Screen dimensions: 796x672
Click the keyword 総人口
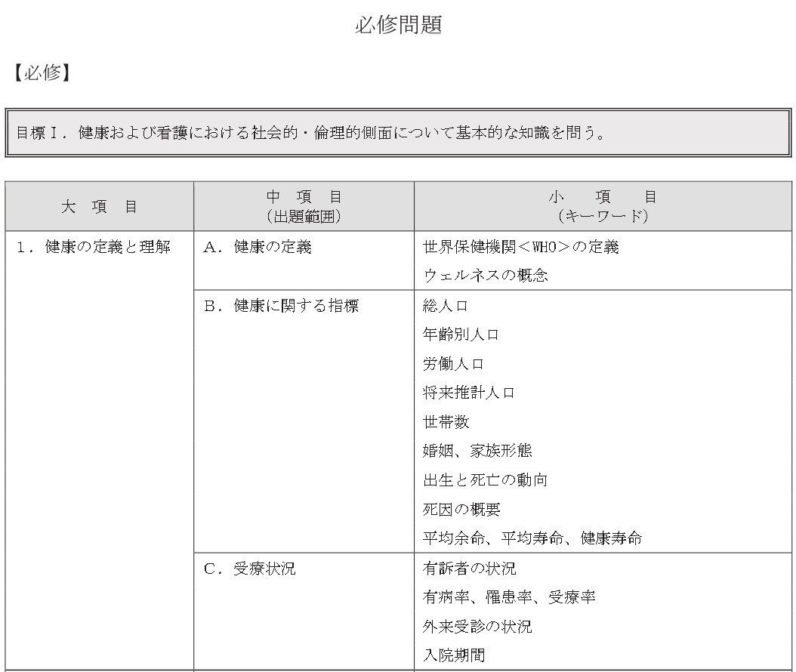[x=446, y=306]
